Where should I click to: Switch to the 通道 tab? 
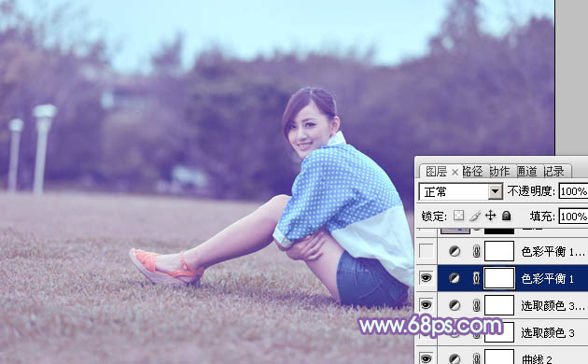coord(527,172)
